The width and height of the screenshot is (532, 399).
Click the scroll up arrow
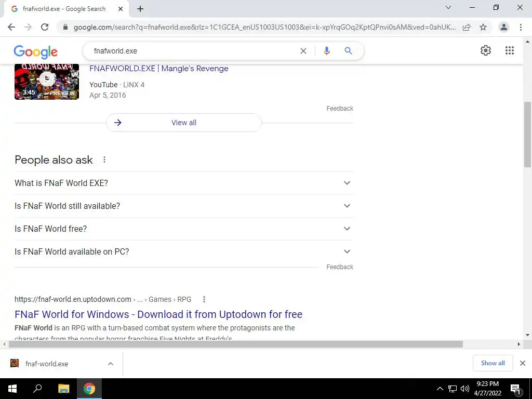(x=527, y=42)
